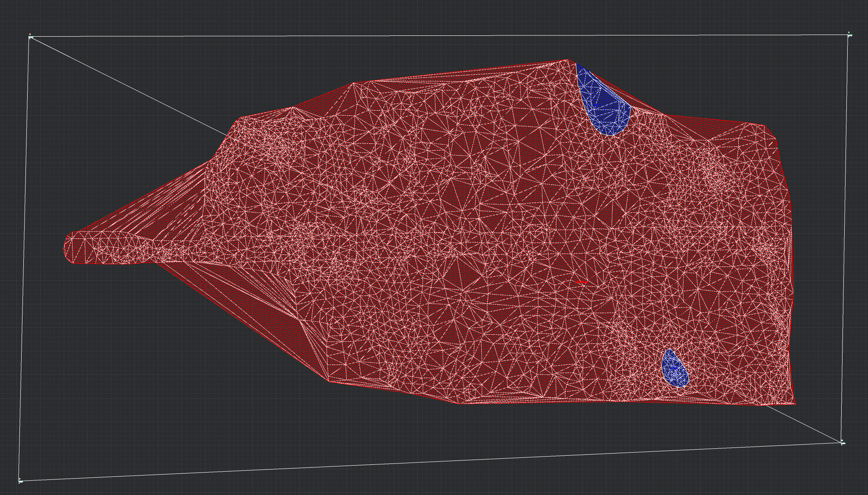Click the upper-right corner of red surface outline
This screenshot has height=495, width=868.
(x=765, y=126)
